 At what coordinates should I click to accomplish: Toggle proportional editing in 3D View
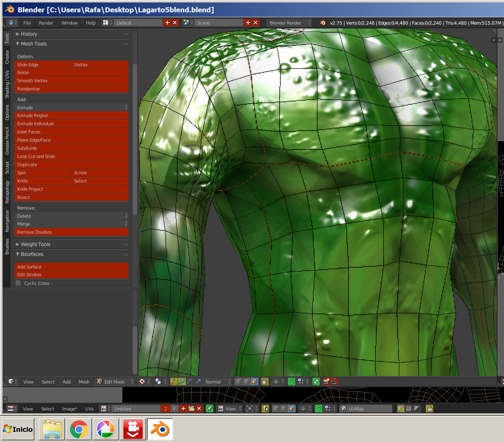[278, 381]
